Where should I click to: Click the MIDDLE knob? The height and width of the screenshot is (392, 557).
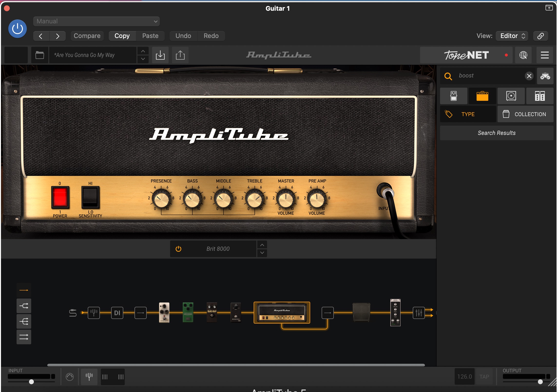[223, 199]
